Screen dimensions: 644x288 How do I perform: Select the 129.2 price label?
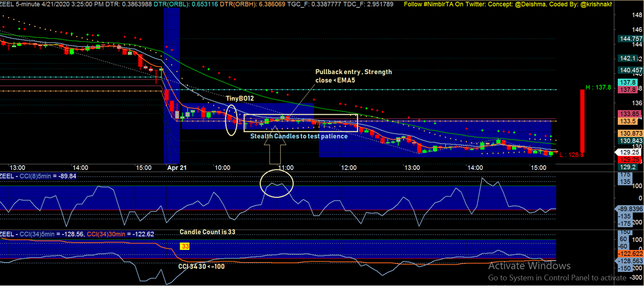tap(627, 168)
